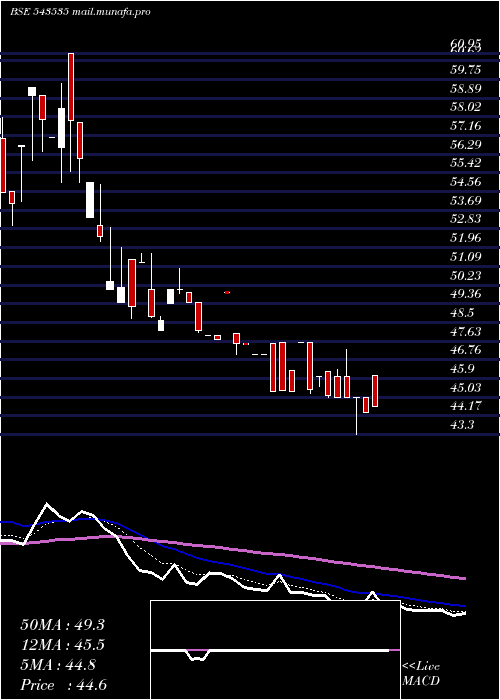Viewport: 500px width, 700px height.
Task: Select the 49.36 price level label
Action: click(466, 294)
